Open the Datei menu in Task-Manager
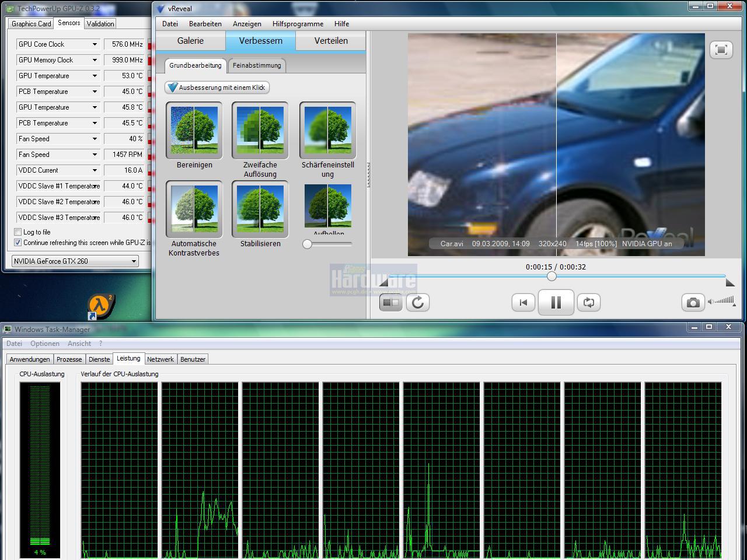Image resolution: width=747 pixels, height=560 pixels. [14, 344]
